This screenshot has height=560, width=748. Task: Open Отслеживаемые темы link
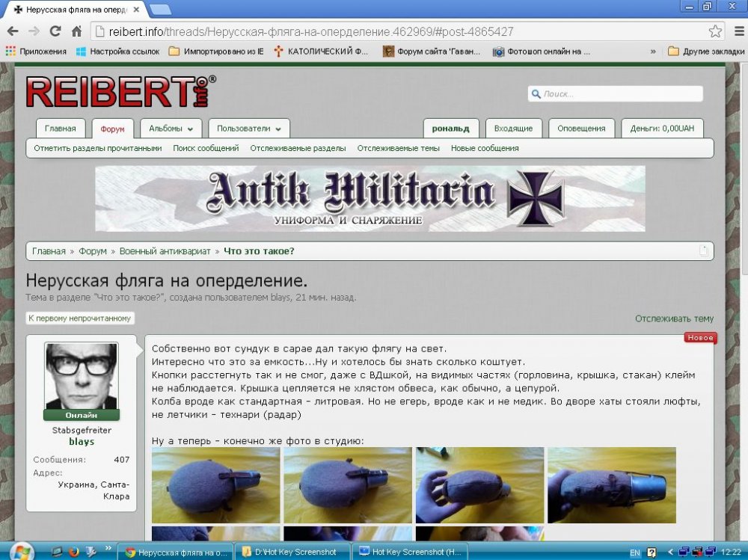click(399, 148)
